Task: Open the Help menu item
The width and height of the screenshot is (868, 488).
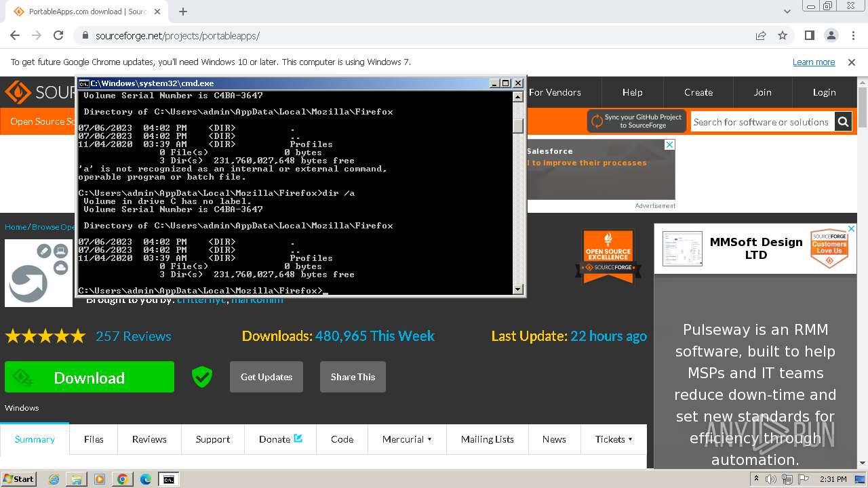Action: tap(633, 92)
